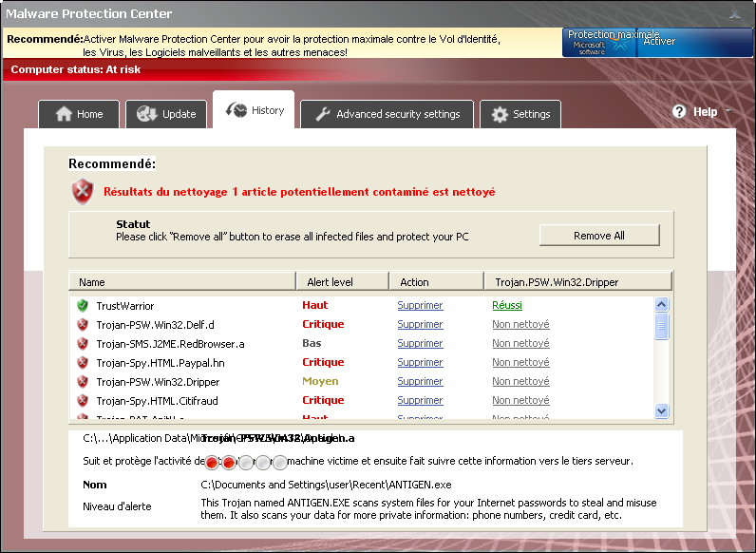Select Trojan-Spy.HTML.Citifraud entry name
This screenshot has width=756, height=553.
(157, 401)
